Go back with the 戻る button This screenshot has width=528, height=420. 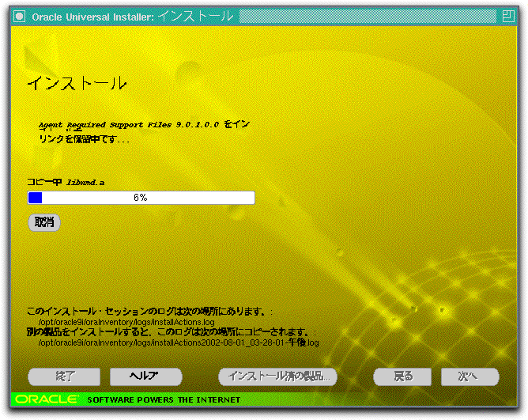pos(402,376)
